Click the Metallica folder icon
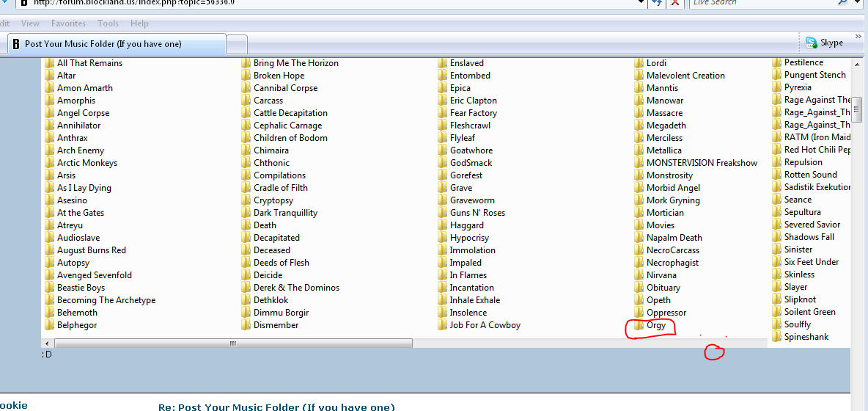Viewport: 868px width, 411px height. pos(639,150)
